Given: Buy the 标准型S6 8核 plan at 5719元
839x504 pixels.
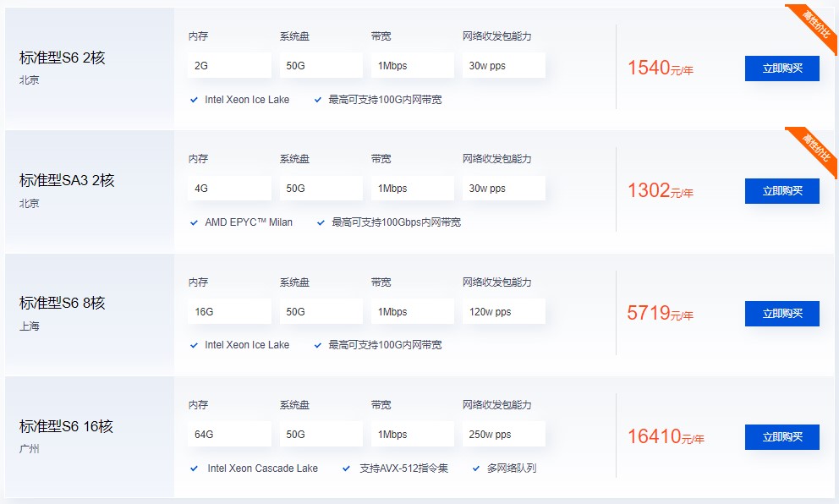Looking at the screenshot, I should point(781,314).
